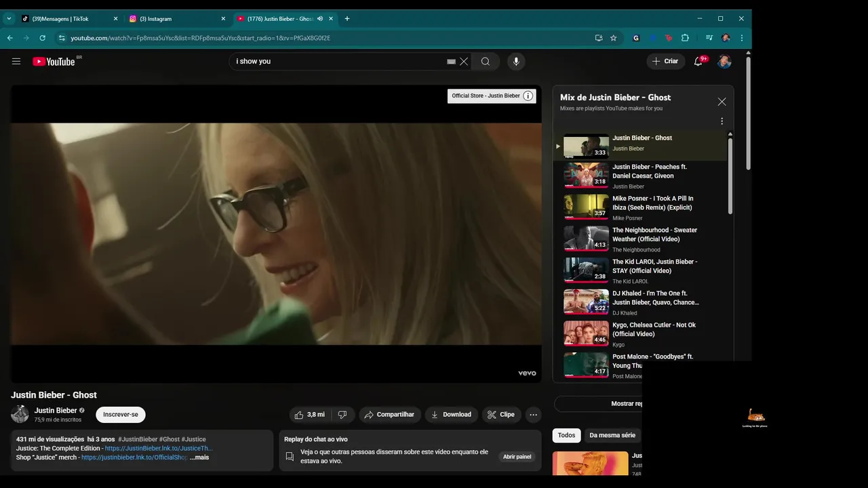Screen dimensions: 868x488
Task: Run search with the magnifier button
Action: (x=486, y=62)
